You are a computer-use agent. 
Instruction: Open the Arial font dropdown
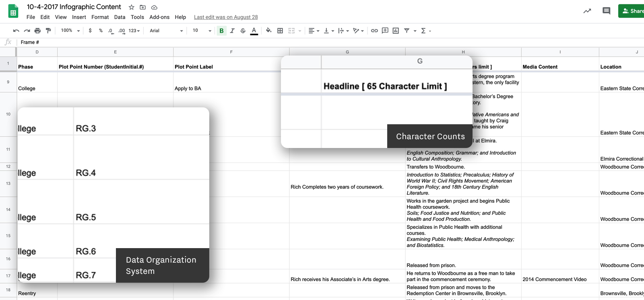[x=166, y=31]
